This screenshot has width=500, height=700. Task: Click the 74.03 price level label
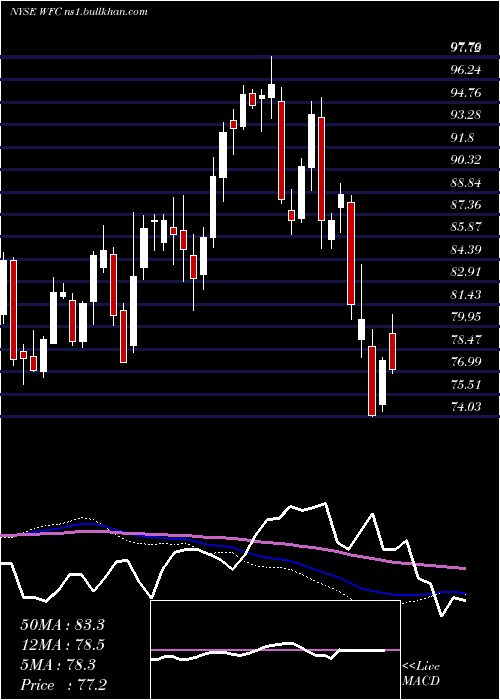click(466, 406)
